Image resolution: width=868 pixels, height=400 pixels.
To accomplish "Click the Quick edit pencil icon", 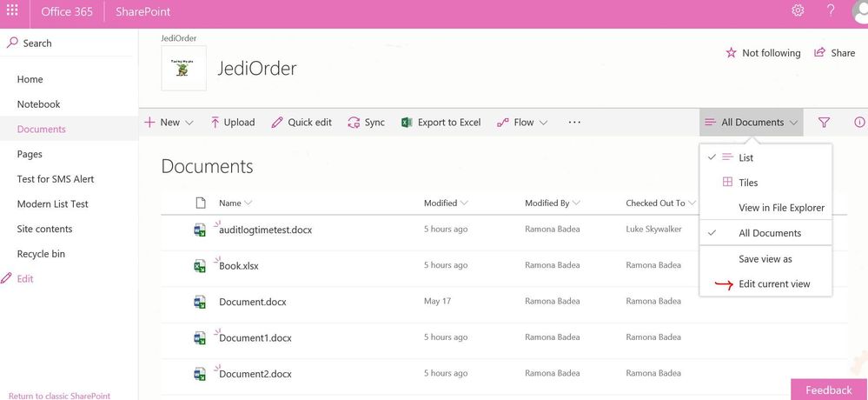I will [x=277, y=123].
